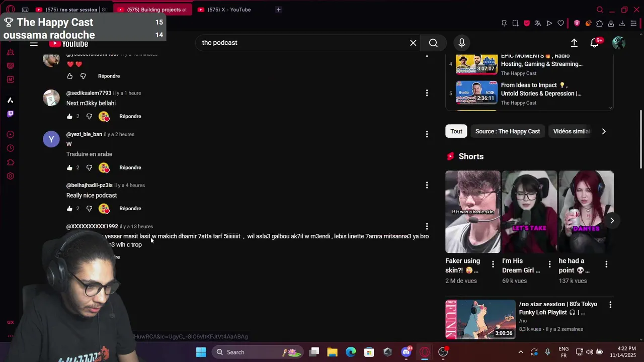Click the 'thc podcast' search field
Viewport: 644px width, 362px height.
tap(302, 43)
